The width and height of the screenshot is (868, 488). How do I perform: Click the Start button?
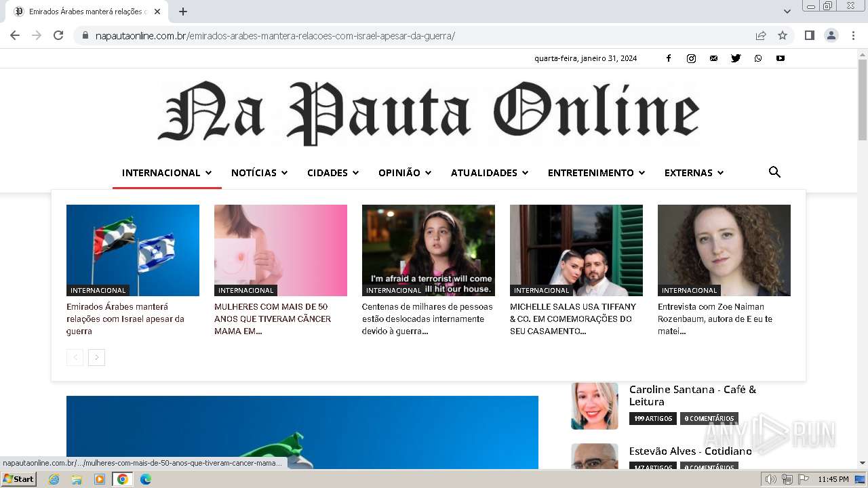tap(18, 479)
